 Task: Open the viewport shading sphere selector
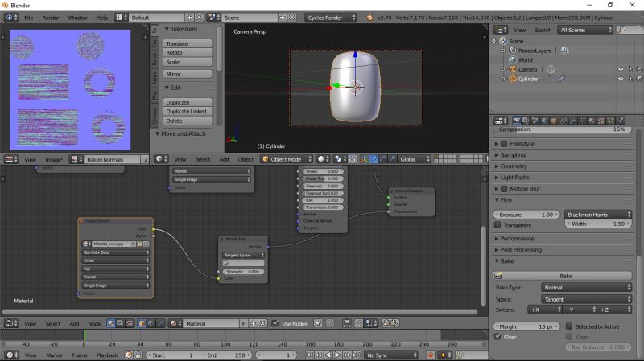324,159
